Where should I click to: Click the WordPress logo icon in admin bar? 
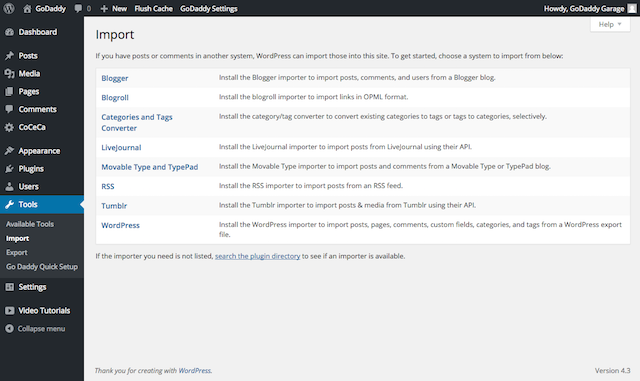pyautogui.click(x=9, y=8)
